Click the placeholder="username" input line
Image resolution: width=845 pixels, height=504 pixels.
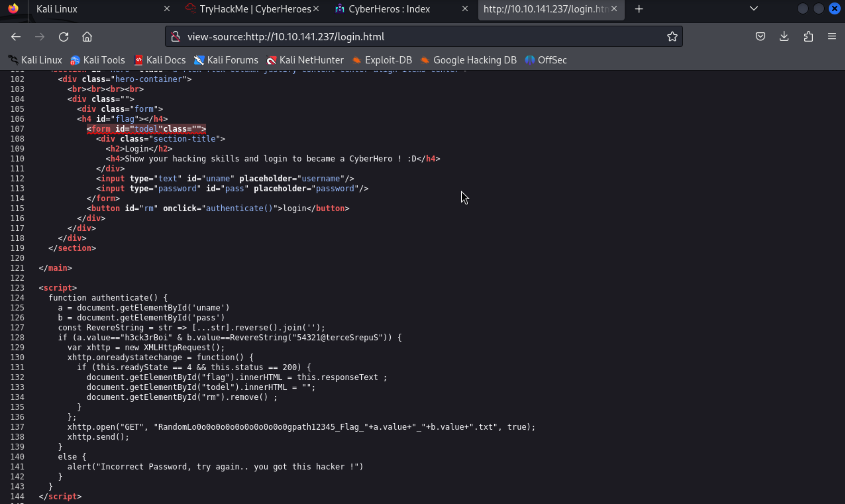coord(225,179)
